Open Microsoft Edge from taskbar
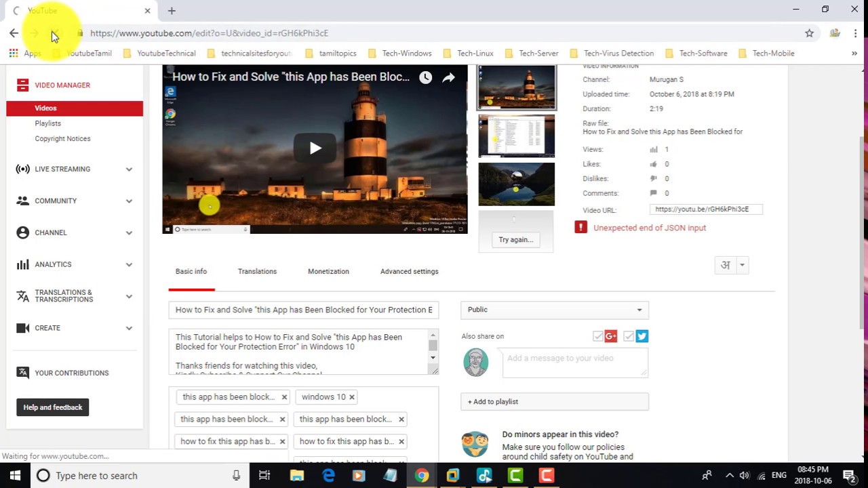 pos(328,476)
